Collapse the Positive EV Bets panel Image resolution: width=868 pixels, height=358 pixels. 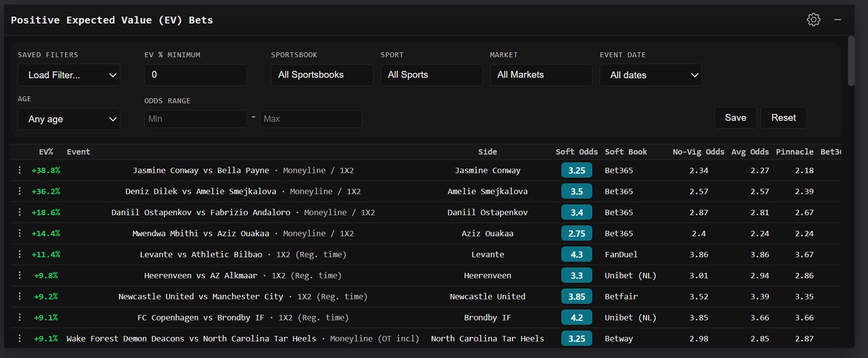coord(838,20)
